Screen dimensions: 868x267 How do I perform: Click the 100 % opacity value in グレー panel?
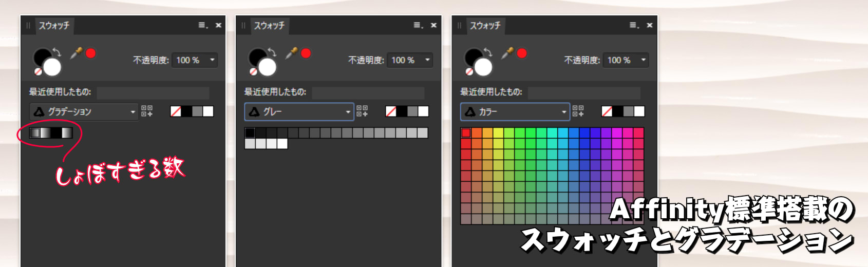click(x=403, y=60)
